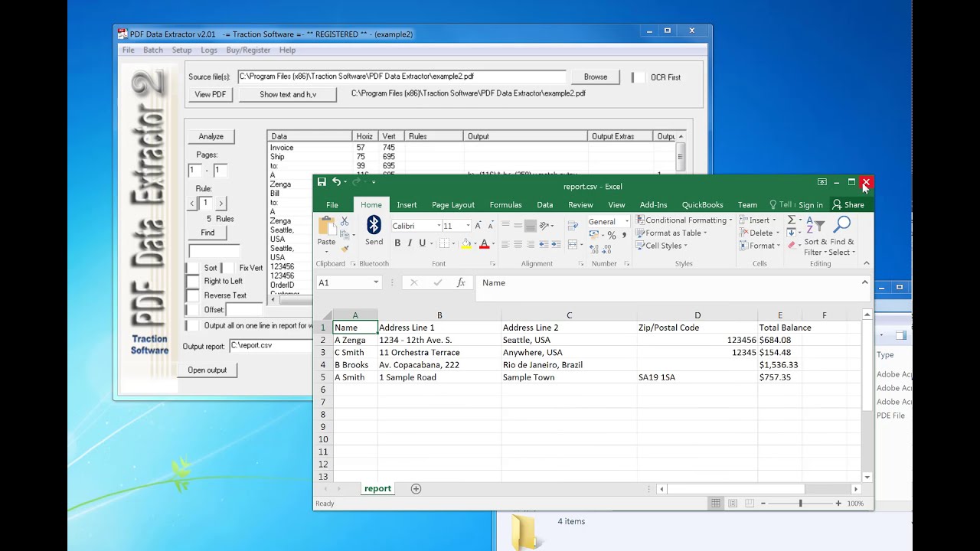Click the Find & Select magnifier icon
Image resolution: width=980 pixels, height=551 pixels.
pos(842,224)
